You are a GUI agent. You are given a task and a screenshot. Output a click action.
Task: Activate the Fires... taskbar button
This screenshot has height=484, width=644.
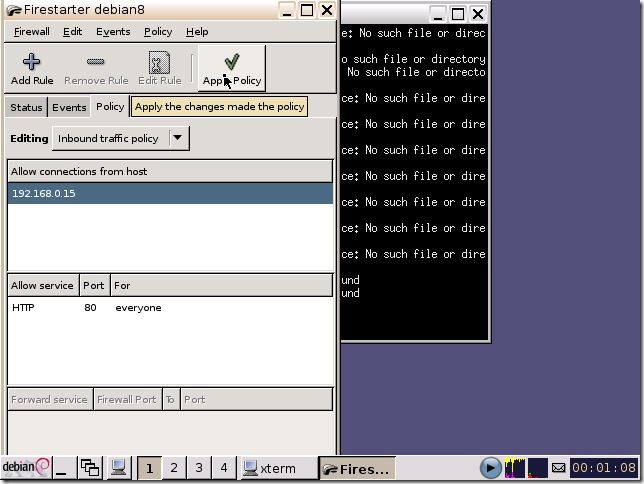click(357, 468)
